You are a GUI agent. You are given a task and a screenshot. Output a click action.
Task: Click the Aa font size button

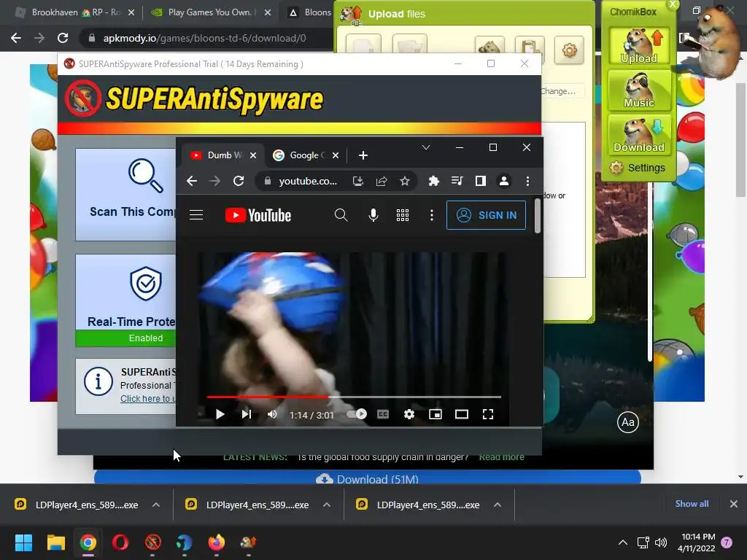point(628,422)
